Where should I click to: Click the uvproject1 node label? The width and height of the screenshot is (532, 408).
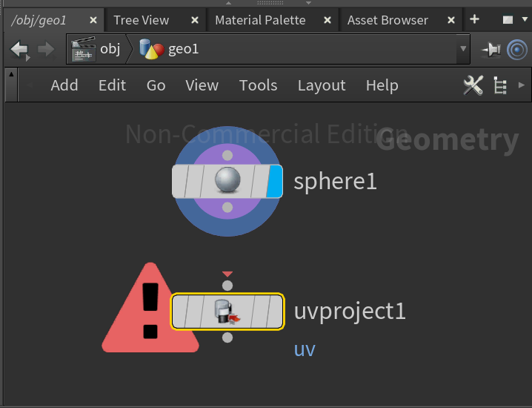tap(350, 312)
